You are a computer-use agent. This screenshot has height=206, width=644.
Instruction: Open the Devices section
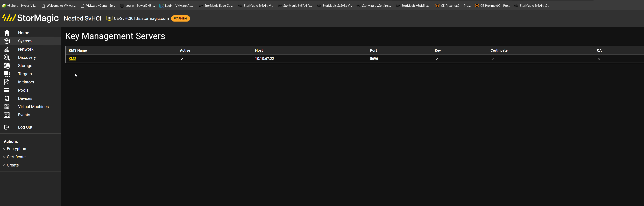[x=25, y=99]
